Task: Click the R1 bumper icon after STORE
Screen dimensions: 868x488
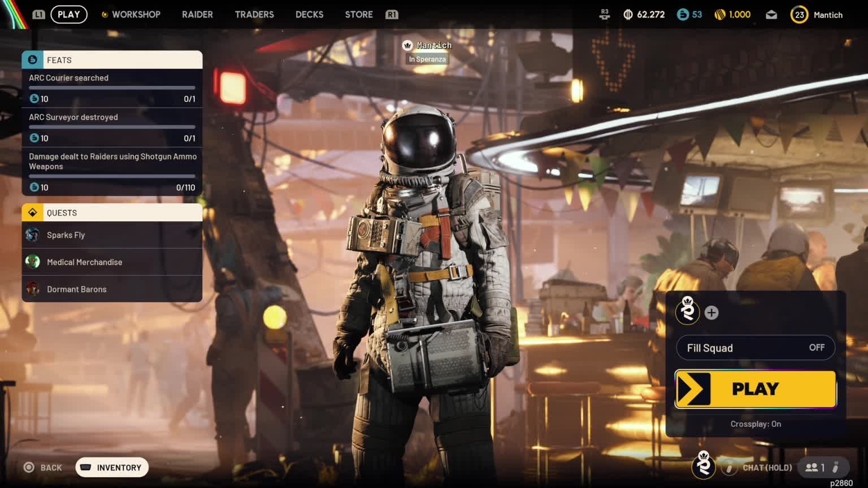Action: point(392,15)
